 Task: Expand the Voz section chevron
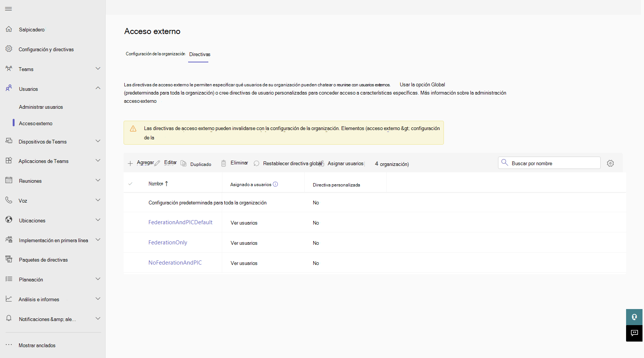pos(98,200)
